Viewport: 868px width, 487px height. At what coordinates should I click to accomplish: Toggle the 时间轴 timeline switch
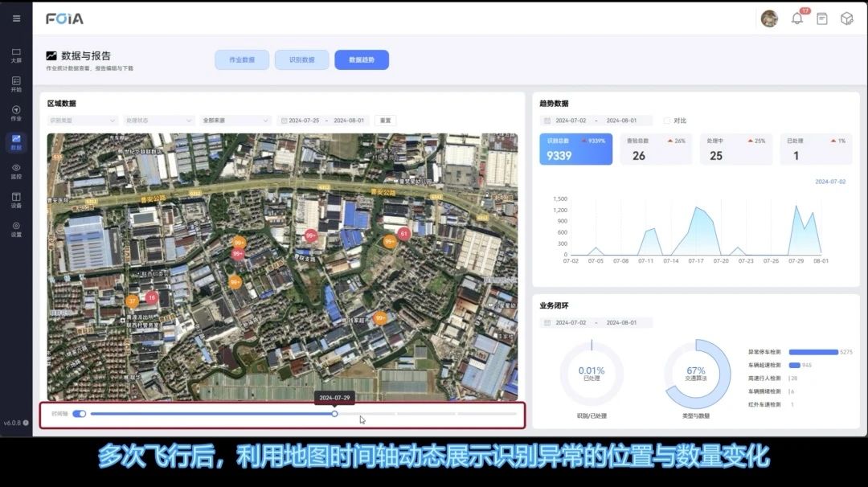pyautogui.click(x=79, y=414)
